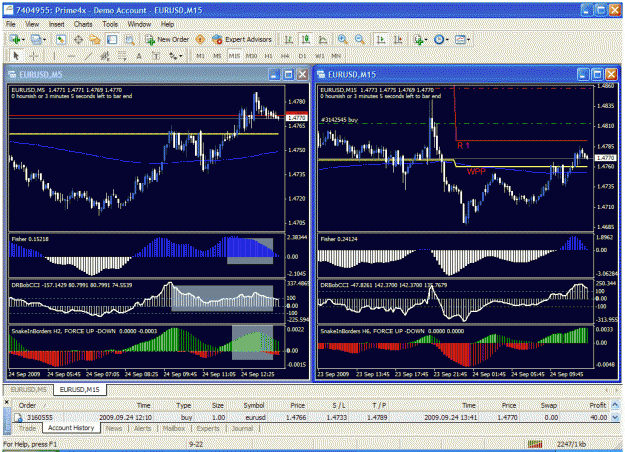Switch chart to Candlesticks icon
625x452 pixels.
point(306,39)
